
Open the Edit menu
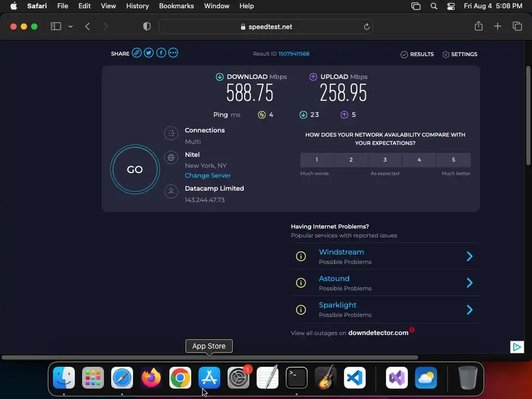(x=85, y=6)
